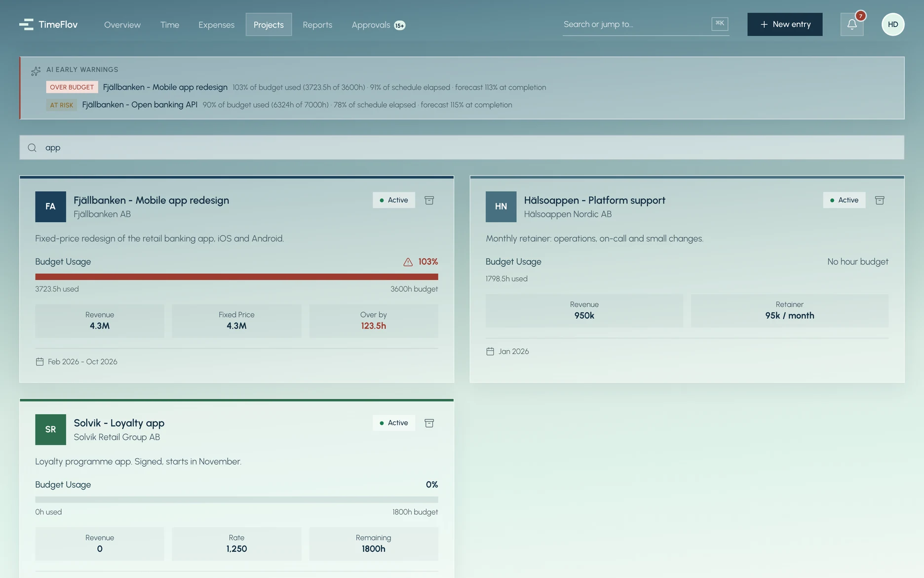The image size is (924, 578).
Task: Click Active status on Fjällbanken Mobile app card
Action: pos(394,200)
